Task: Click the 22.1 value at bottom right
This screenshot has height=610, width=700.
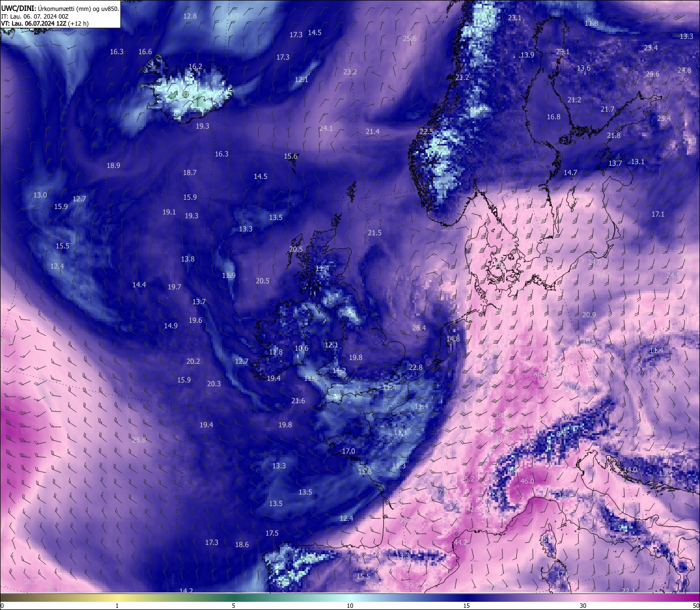Action: [629, 590]
